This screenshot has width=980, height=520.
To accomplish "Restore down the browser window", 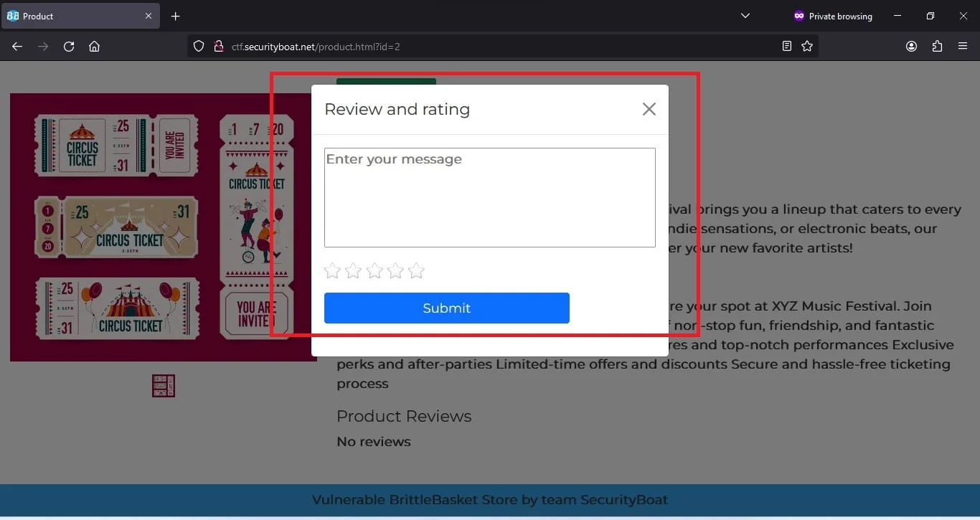I will click(x=930, y=16).
